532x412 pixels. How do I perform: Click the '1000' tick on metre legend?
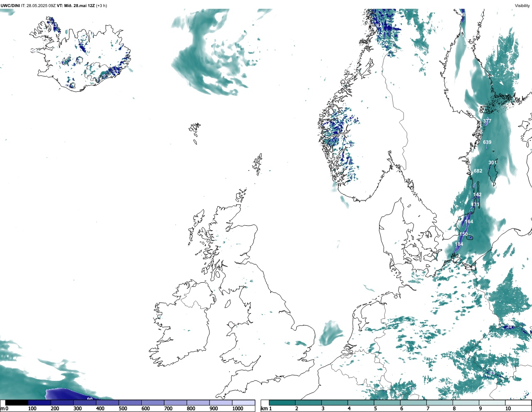[238, 409]
